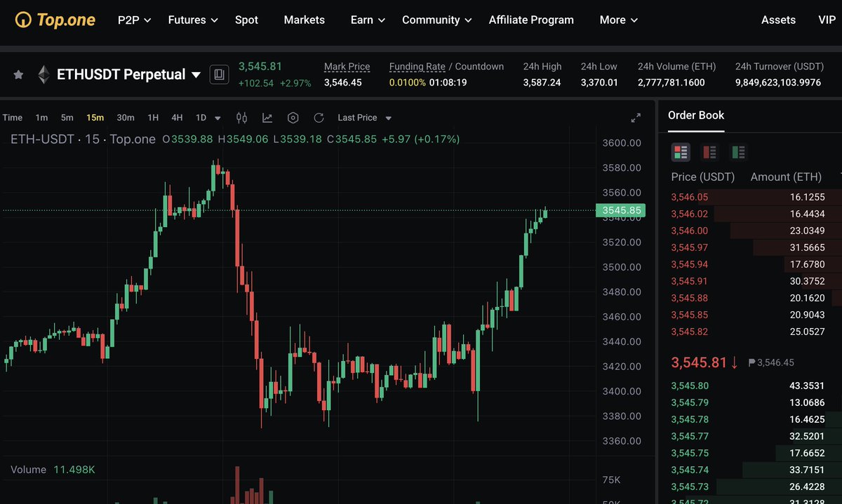
Task: Click the Top.one logo
Action: tap(55, 20)
